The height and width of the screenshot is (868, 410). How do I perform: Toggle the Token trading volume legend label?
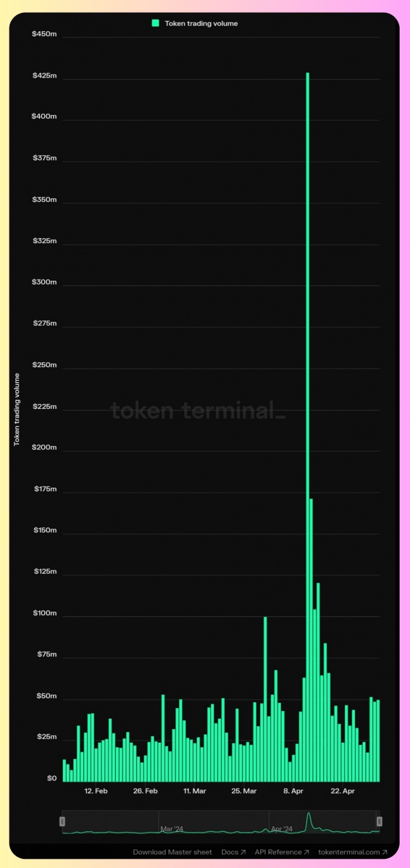pos(201,24)
